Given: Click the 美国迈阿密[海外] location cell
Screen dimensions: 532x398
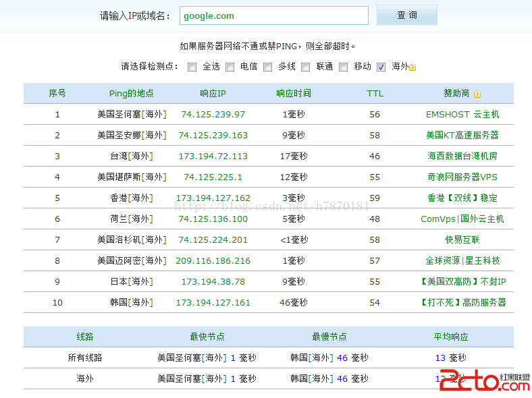Looking at the screenshot, I should pos(132,260).
